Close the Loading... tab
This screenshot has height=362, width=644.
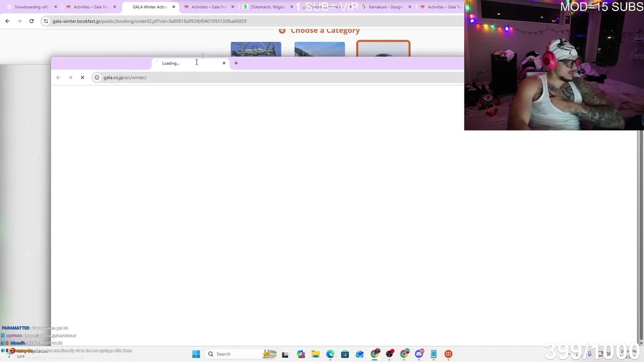coord(224,63)
